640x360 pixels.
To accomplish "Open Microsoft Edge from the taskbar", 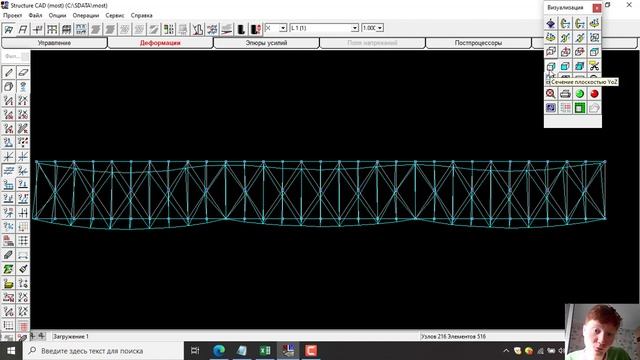I will [219, 351].
